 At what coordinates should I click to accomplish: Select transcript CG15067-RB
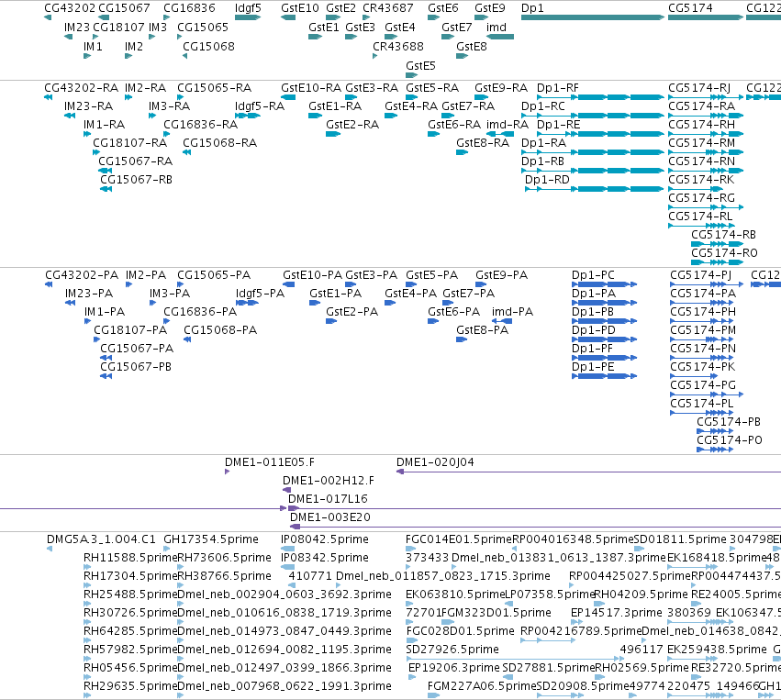pos(136,179)
